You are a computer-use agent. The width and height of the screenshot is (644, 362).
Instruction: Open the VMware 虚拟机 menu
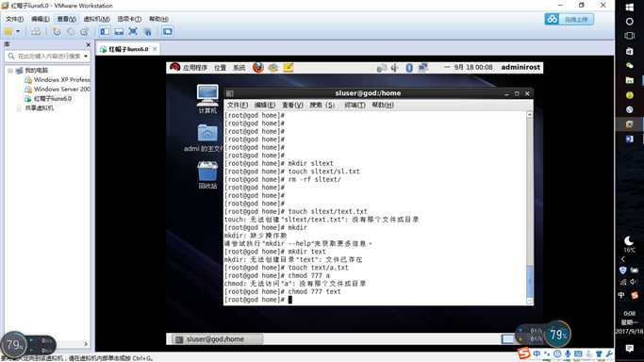(x=96, y=19)
